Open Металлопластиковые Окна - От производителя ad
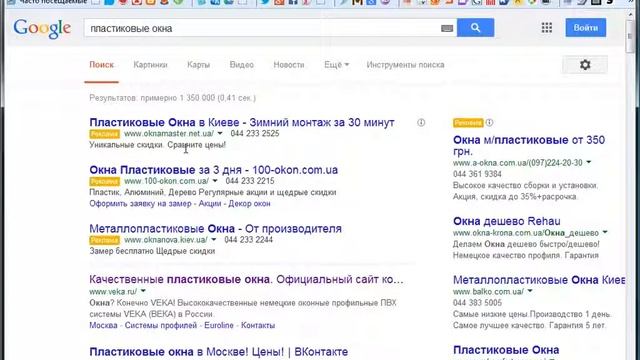This screenshot has width=640, height=360. click(216, 229)
